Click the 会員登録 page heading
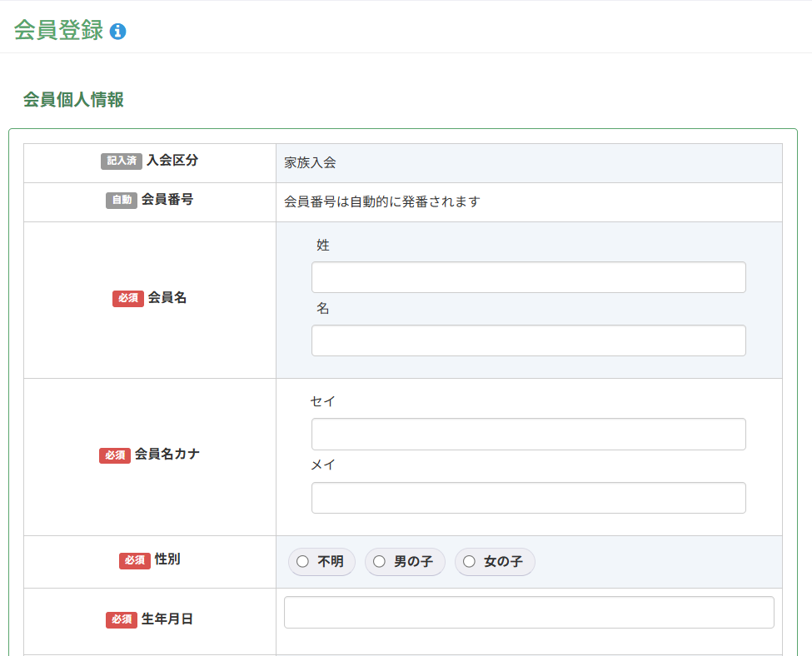 (x=58, y=30)
